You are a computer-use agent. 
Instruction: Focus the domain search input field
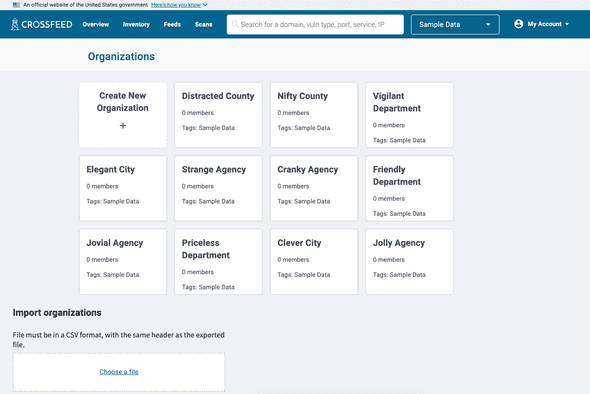[x=315, y=24]
